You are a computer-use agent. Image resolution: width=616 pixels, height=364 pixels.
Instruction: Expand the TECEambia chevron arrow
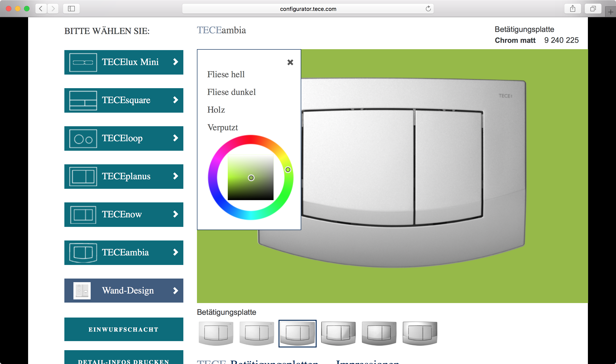tap(175, 252)
